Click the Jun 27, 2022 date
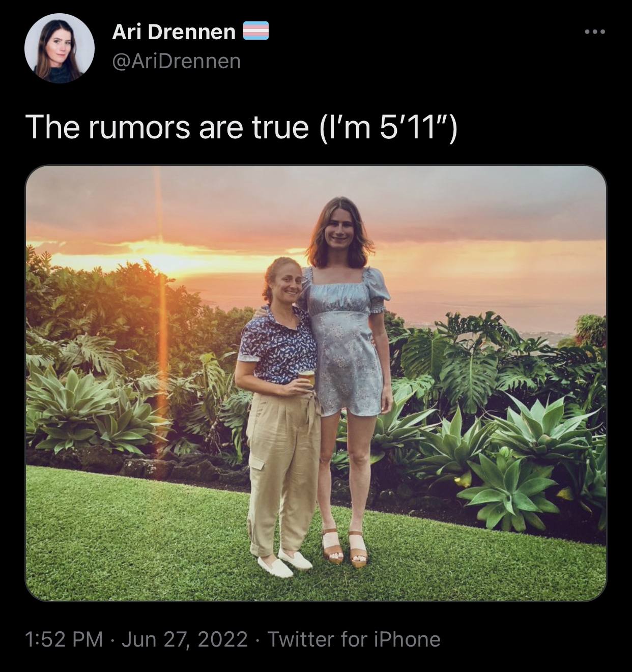Image resolution: width=632 pixels, height=672 pixels. tap(184, 639)
